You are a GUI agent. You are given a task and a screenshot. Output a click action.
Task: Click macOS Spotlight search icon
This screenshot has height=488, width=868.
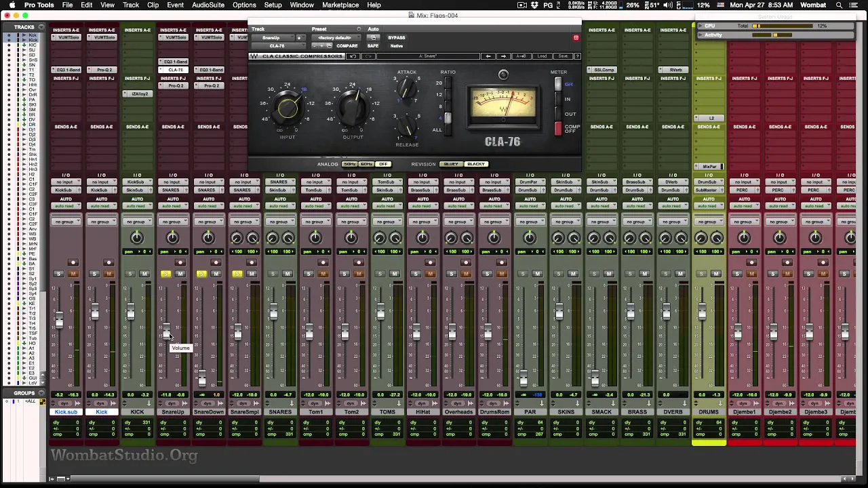tap(838, 5)
